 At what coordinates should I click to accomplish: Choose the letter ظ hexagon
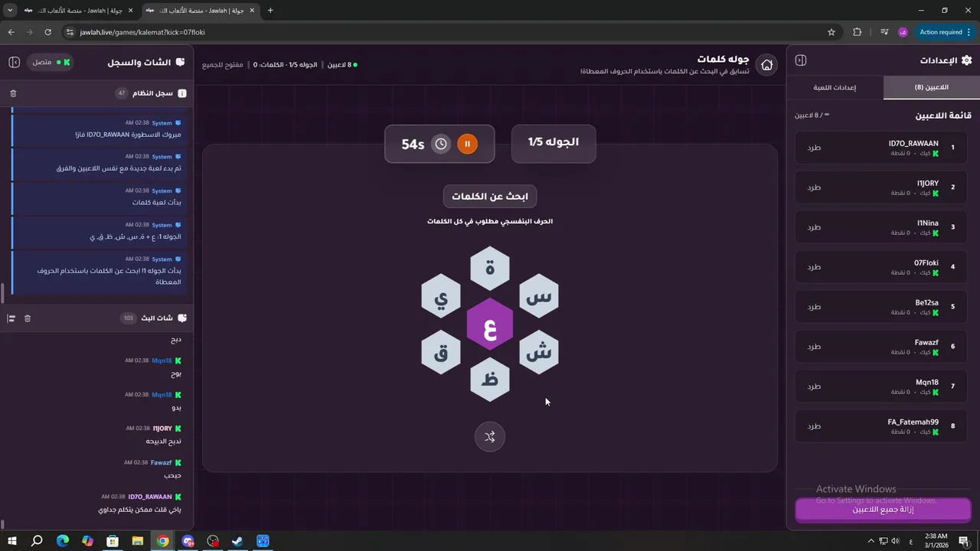coord(490,380)
